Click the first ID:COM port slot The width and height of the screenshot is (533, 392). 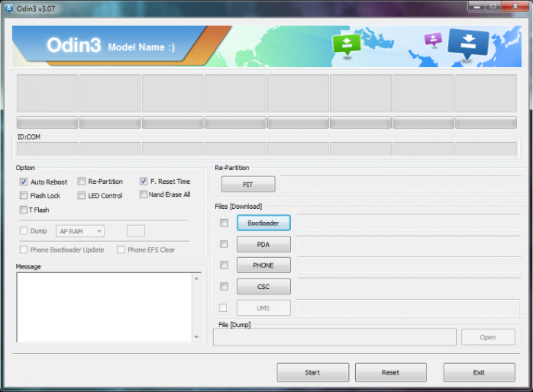(x=47, y=149)
